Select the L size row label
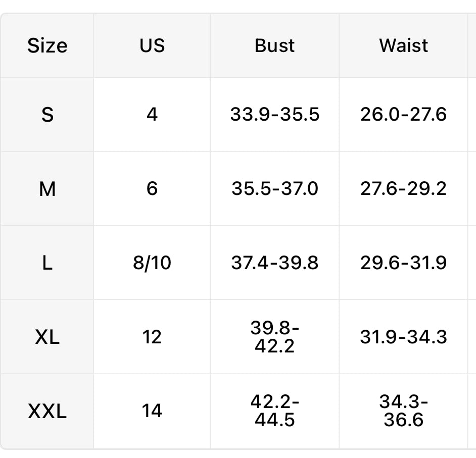Image resolution: width=476 pixels, height=458 pixels. tap(47, 263)
